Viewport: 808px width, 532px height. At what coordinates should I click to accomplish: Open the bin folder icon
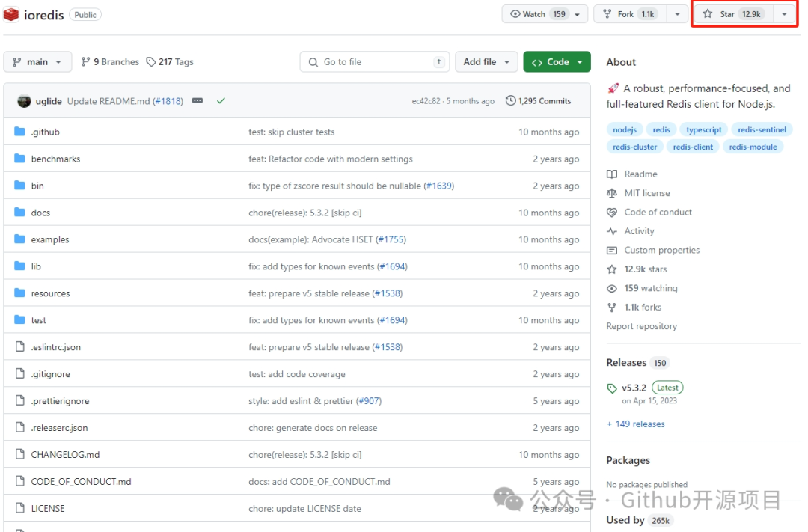click(x=19, y=185)
